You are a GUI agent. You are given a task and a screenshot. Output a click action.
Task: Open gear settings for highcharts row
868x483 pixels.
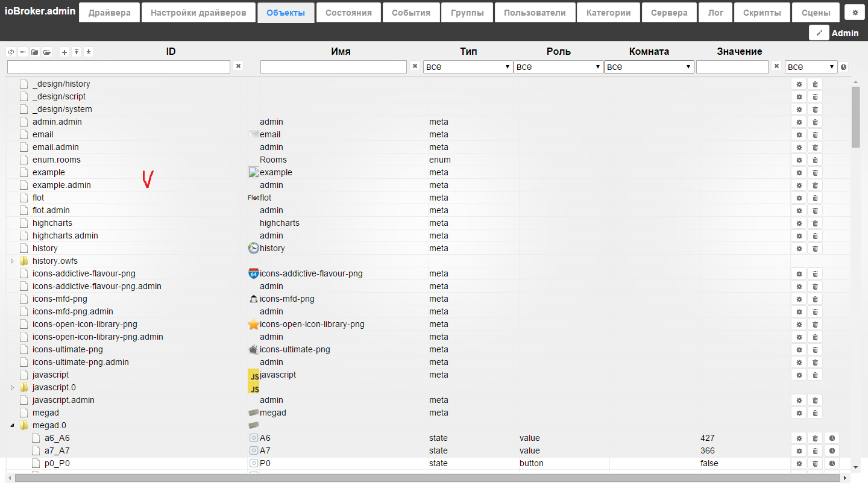click(799, 223)
